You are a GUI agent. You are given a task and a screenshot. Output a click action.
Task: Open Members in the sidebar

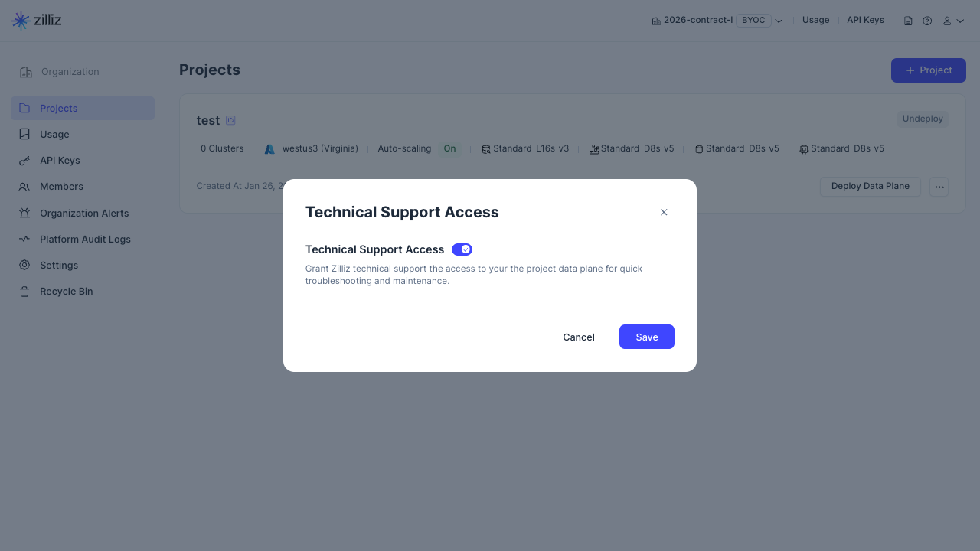click(61, 187)
